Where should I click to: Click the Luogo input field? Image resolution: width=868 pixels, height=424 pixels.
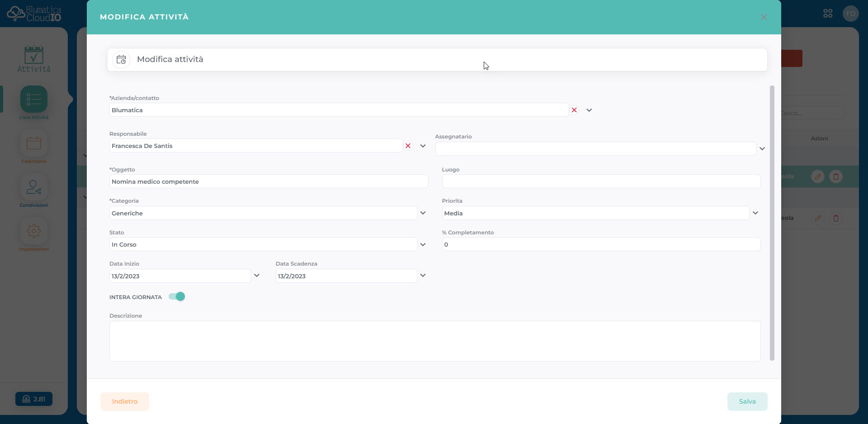(x=601, y=181)
